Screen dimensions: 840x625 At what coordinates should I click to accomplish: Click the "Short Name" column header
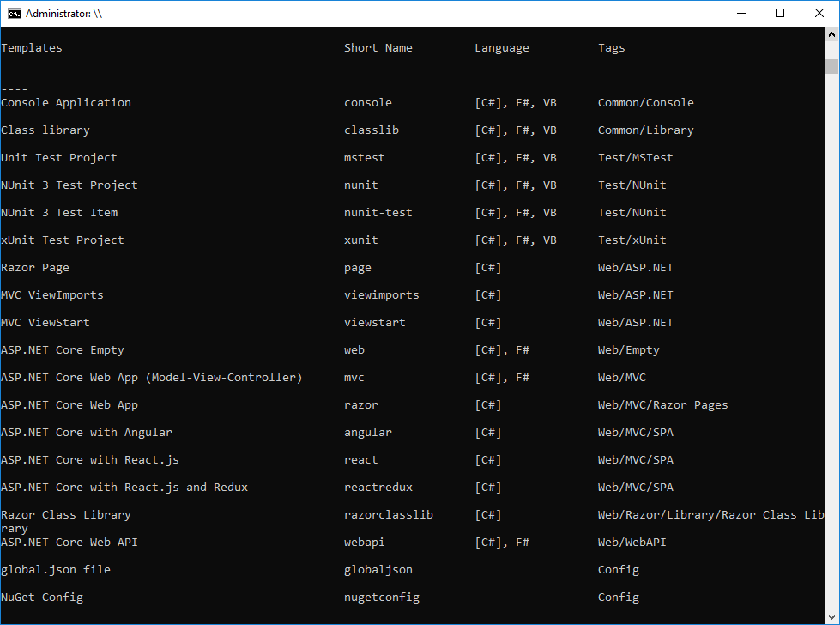tap(378, 48)
